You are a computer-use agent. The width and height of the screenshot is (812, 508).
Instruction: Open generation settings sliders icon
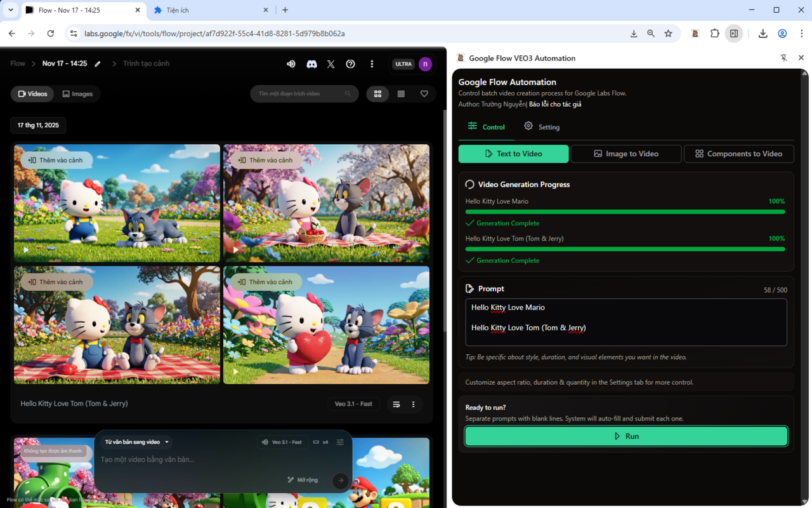(x=340, y=442)
